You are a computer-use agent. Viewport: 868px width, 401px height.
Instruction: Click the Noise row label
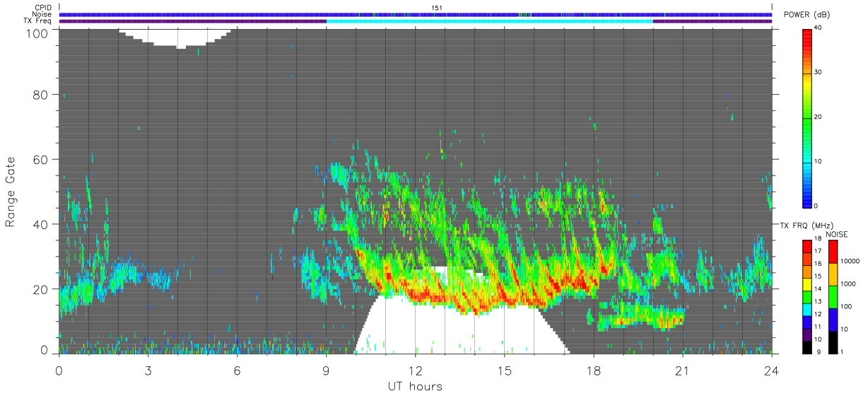43,14
